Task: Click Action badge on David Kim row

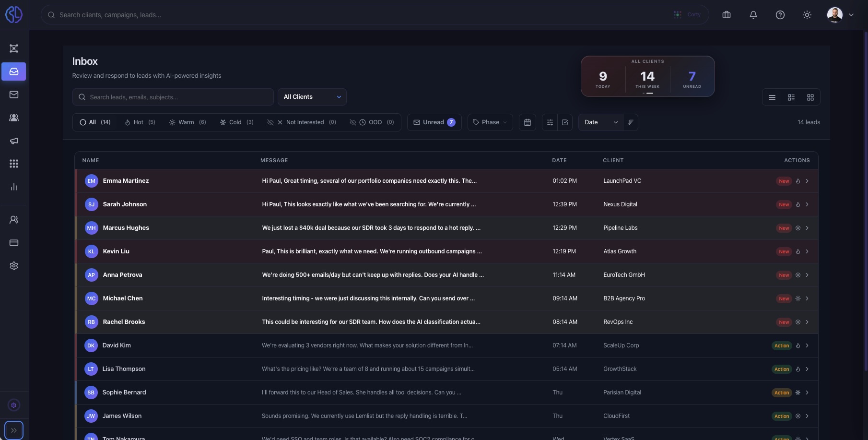Action: pyautogui.click(x=782, y=345)
